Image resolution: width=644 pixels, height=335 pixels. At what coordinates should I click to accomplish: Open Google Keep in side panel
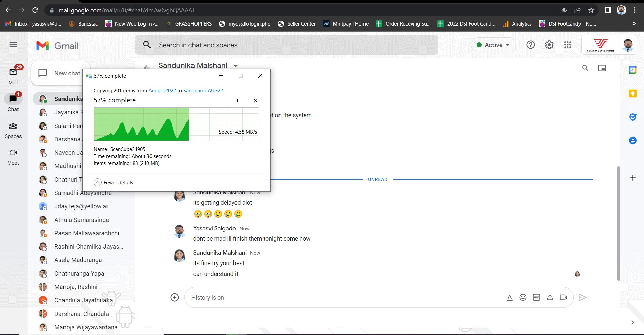(x=633, y=94)
